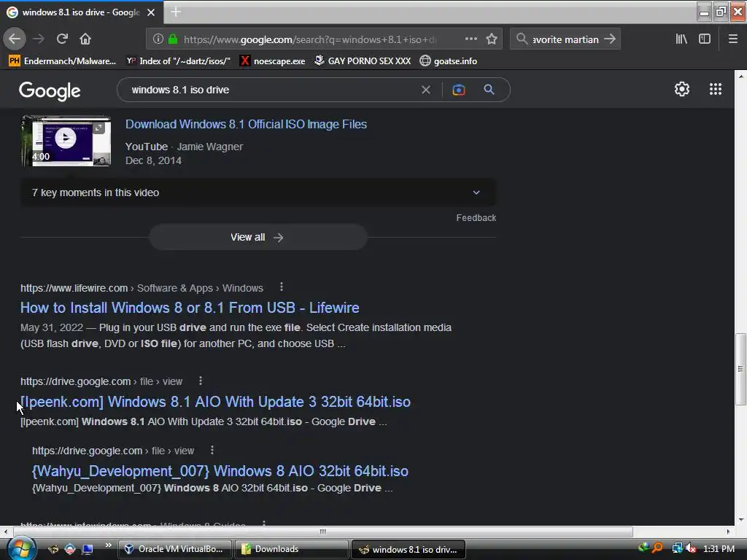747x560 pixels.
Task: Open more options for the Ipeenk drive.google.com result
Action: tap(201, 381)
